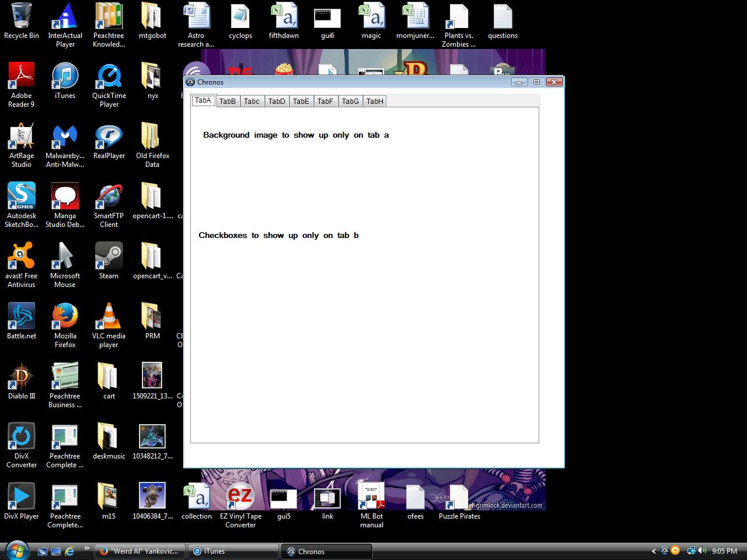747x560 pixels.
Task: Expand the Quick Launch overflow chevron
Action: (87, 548)
